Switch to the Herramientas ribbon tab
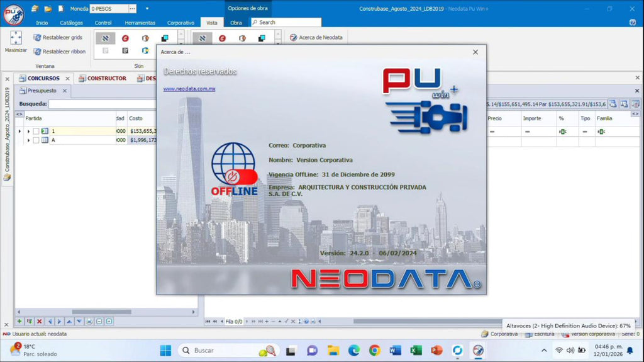The image size is (644, 362). click(x=140, y=23)
